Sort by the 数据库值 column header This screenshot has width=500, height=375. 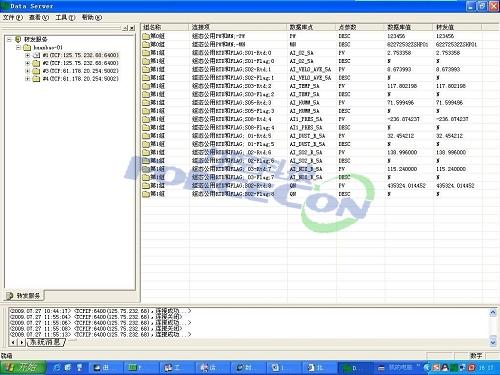tap(409, 27)
